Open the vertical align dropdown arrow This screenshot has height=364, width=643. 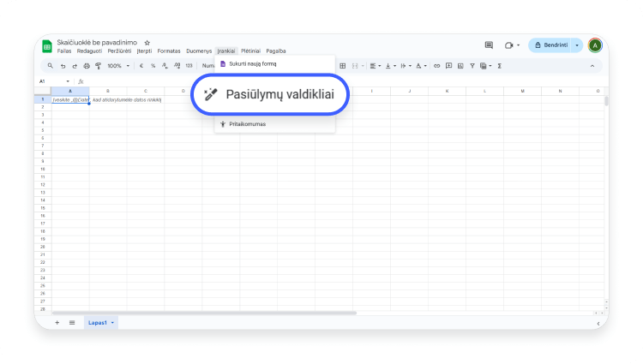395,66
